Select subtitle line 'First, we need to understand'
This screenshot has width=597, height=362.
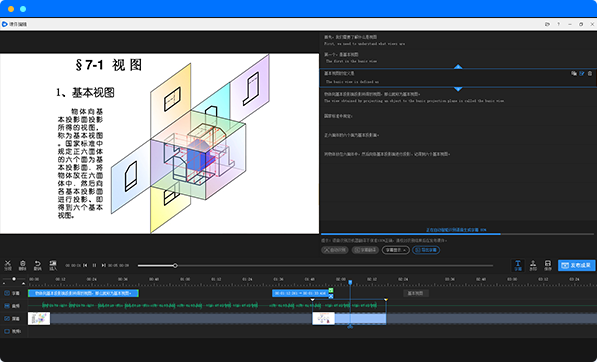pos(365,44)
